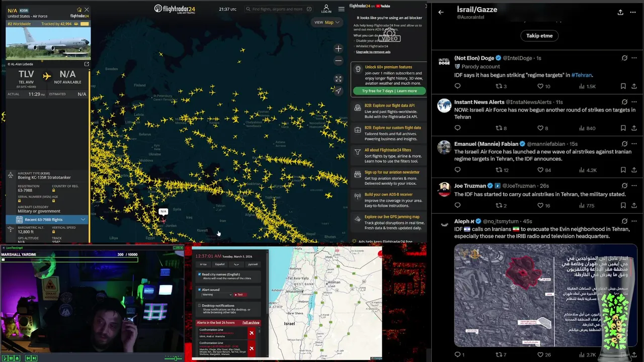Click the KC-135 aircraft photo thumbnail
644x362 pixels.
(48, 43)
